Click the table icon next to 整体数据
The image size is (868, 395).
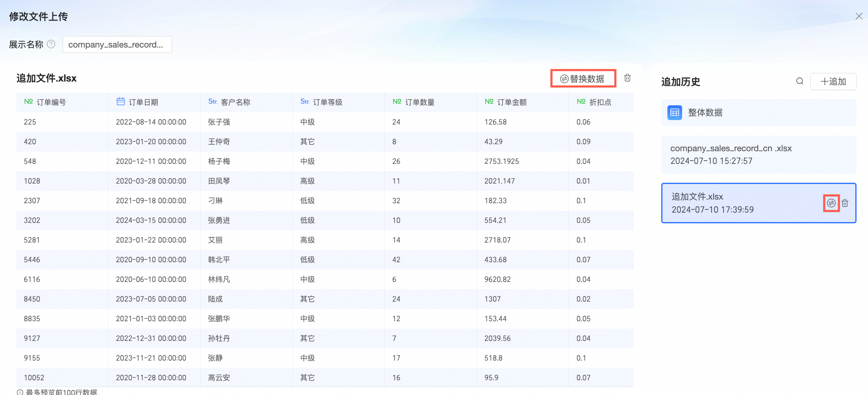pyautogui.click(x=675, y=112)
